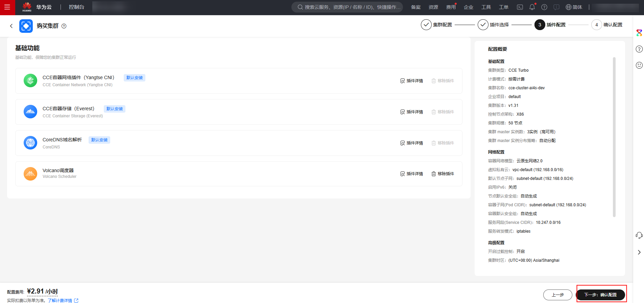Click 默认安装 tag on CoreDNS
The image size is (644, 303).
point(99,140)
